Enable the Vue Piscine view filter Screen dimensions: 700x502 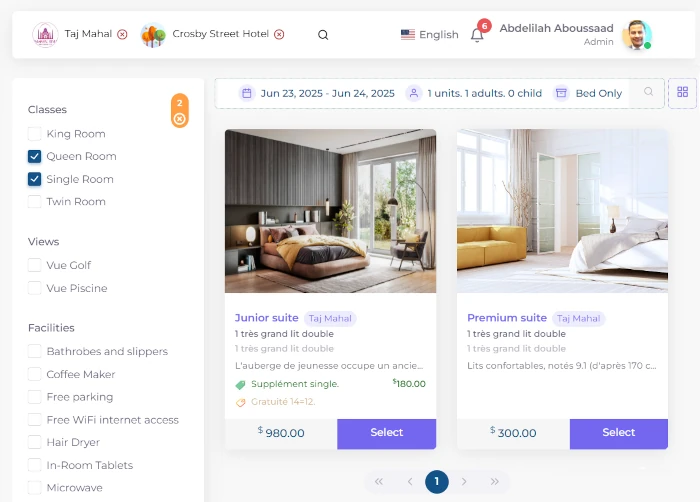tap(34, 288)
